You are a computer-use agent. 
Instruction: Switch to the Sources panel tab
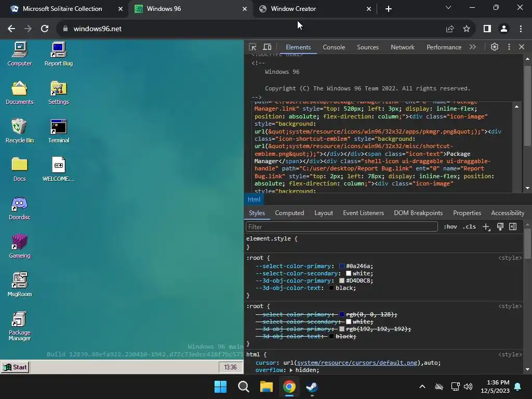(x=367, y=47)
